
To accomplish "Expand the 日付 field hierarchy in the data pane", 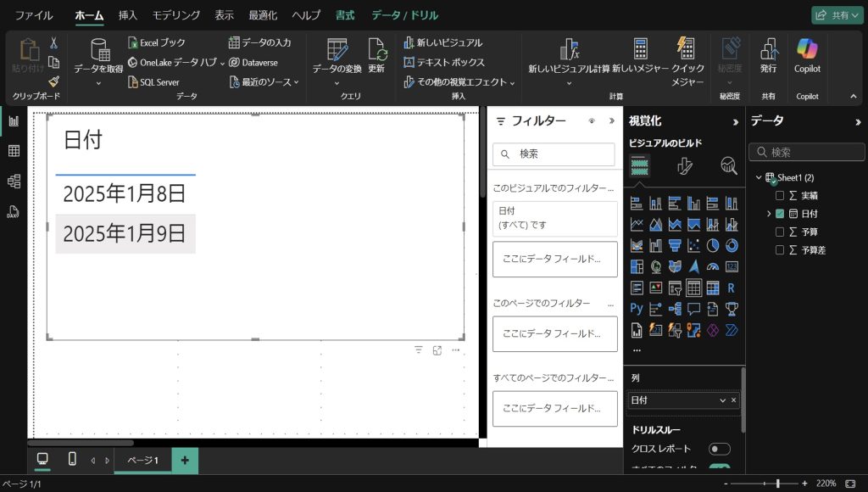I will click(769, 214).
